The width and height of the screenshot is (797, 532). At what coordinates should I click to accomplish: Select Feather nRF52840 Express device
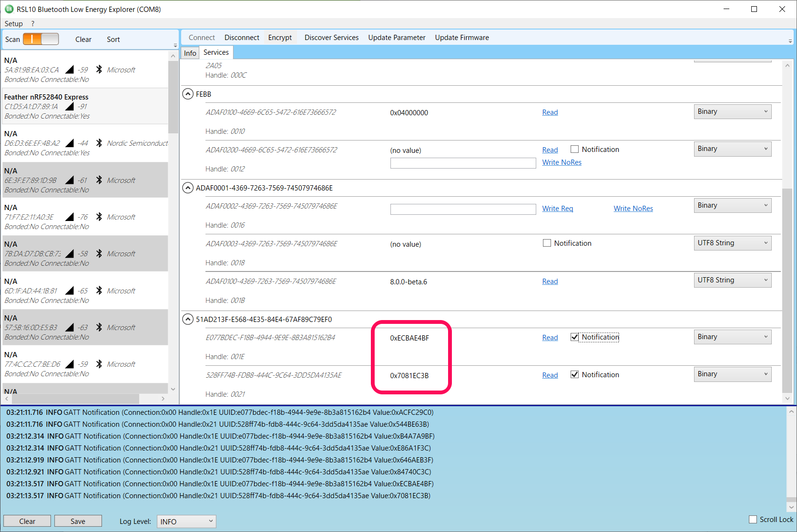click(85, 106)
